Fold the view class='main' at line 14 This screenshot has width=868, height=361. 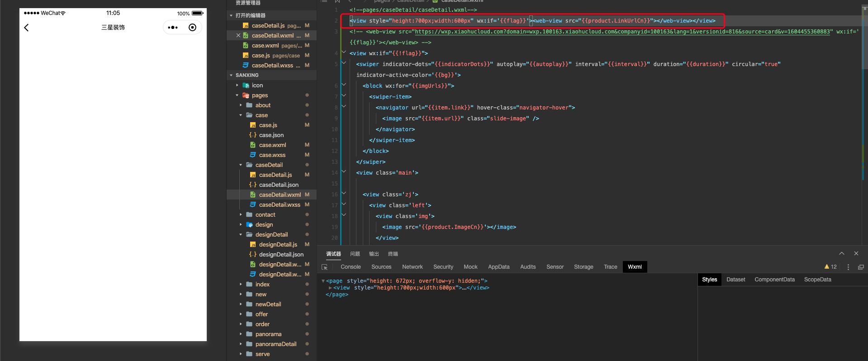(x=344, y=172)
